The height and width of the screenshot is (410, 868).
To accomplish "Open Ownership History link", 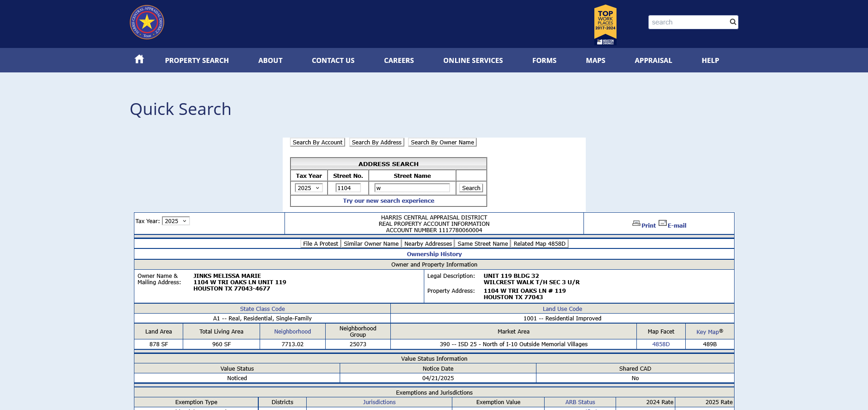I will click(x=434, y=254).
